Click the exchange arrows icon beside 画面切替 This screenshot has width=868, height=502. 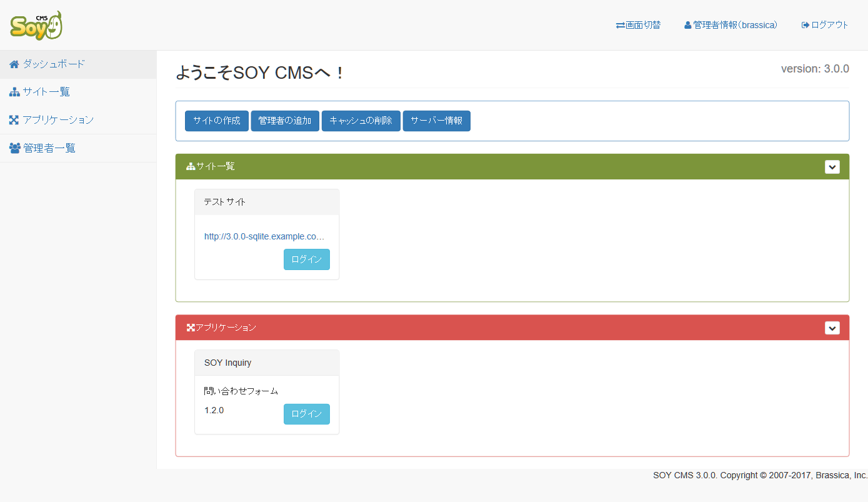click(x=620, y=26)
